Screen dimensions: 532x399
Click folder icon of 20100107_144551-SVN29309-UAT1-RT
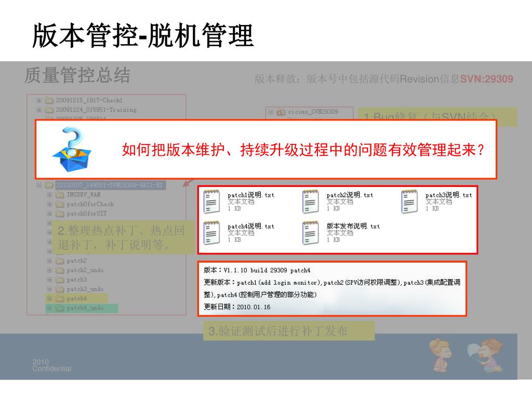point(49,185)
